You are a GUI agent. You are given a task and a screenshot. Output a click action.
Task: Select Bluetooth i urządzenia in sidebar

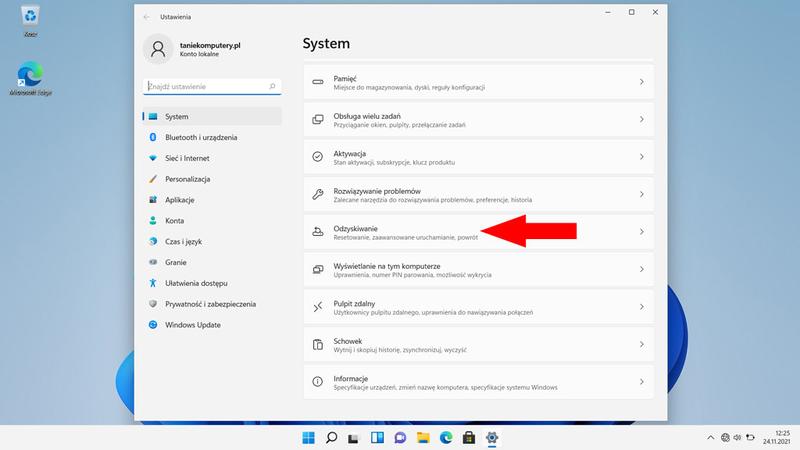tap(201, 136)
